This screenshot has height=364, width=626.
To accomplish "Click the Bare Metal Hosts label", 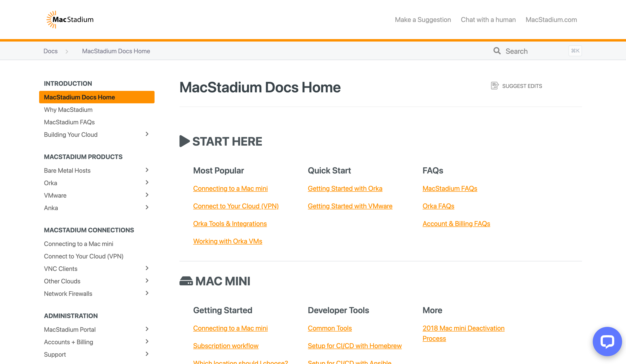I will point(67,171).
